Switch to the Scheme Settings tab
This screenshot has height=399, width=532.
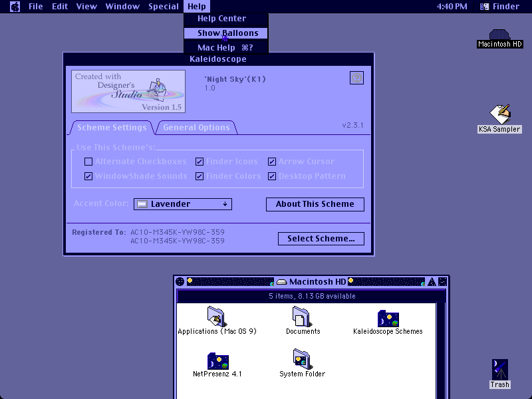pos(112,128)
